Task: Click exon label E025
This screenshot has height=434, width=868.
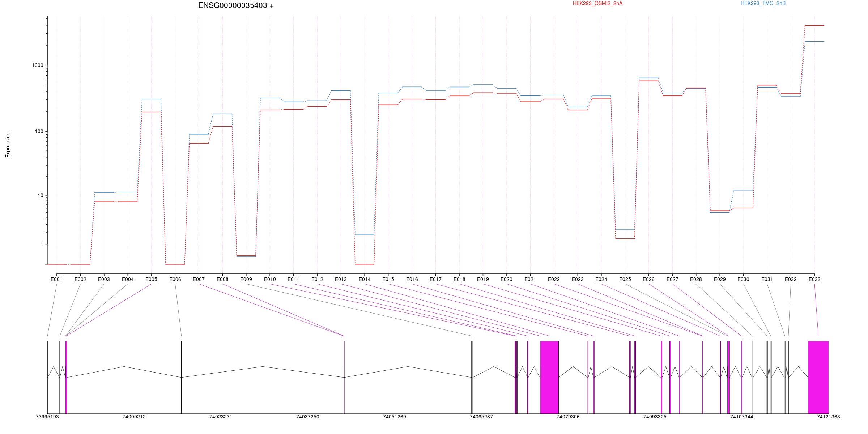Action: (x=625, y=279)
